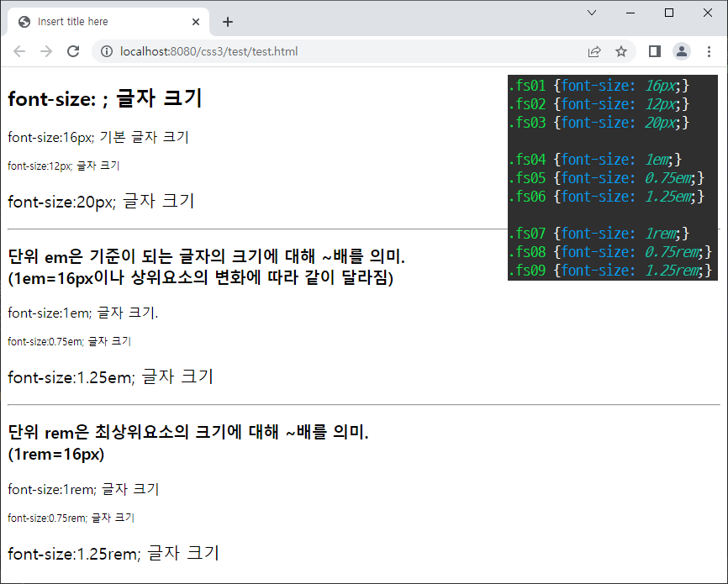Click code line '.fs06 {font-size: 1.25em;}'
Image resolution: width=728 pixels, height=584 pixels.
[x=607, y=197]
